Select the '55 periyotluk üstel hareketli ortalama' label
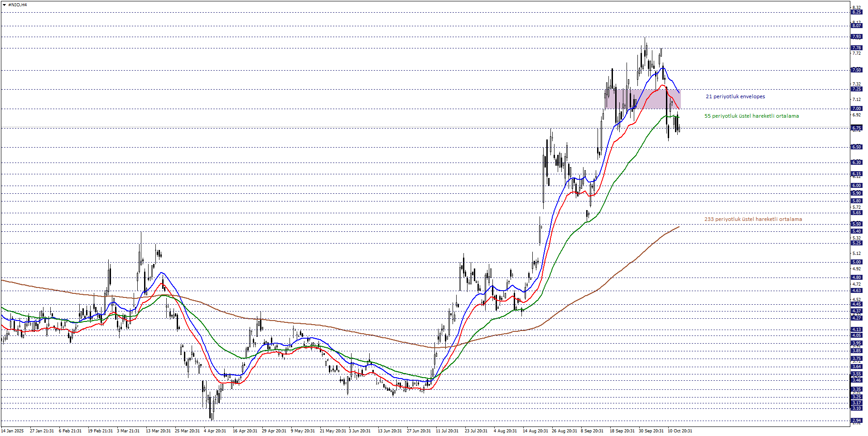The image size is (868, 436). click(751, 116)
